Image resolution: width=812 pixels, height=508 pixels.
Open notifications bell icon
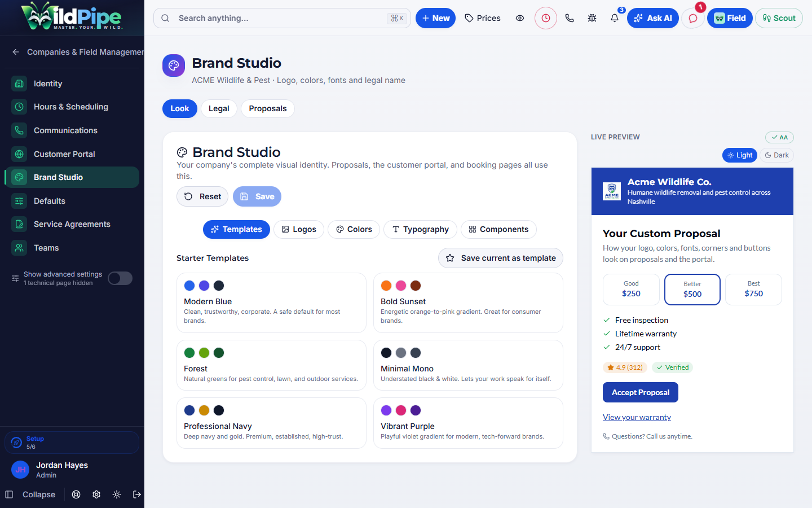tap(615, 18)
